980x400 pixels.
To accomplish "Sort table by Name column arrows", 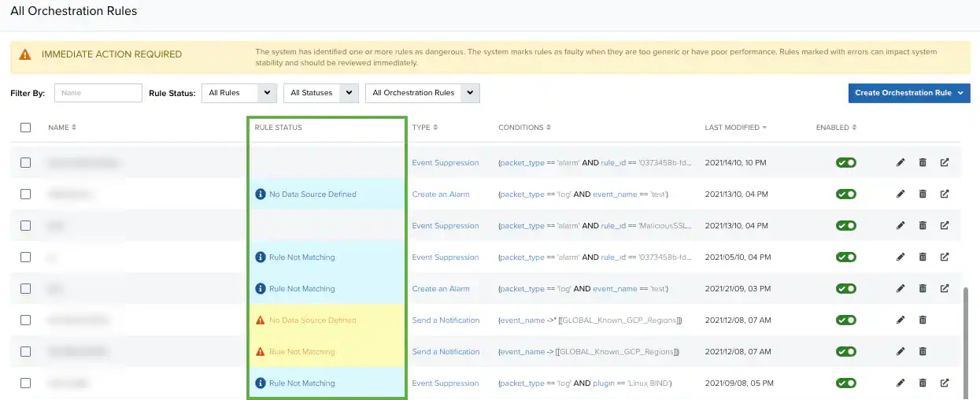I will click(x=74, y=128).
